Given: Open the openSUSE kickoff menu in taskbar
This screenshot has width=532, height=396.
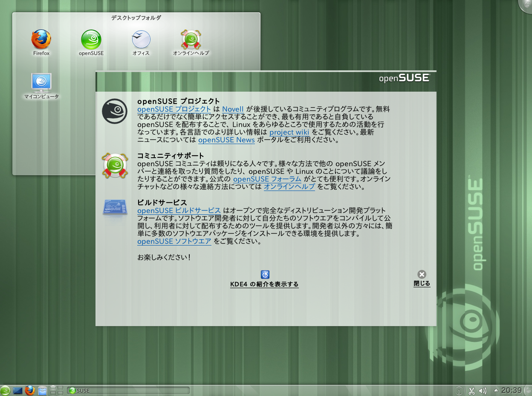Looking at the screenshot, I should coord(6,390).
